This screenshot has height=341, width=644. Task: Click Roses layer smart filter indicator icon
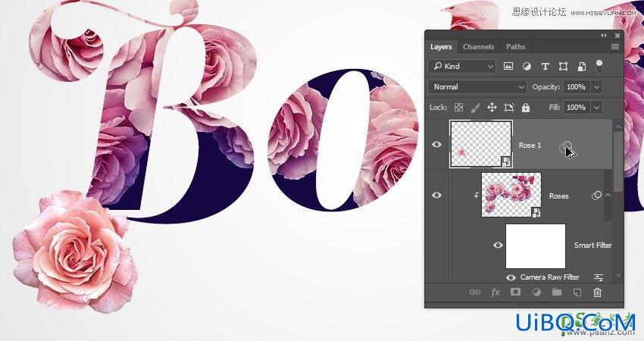point(596,196)
